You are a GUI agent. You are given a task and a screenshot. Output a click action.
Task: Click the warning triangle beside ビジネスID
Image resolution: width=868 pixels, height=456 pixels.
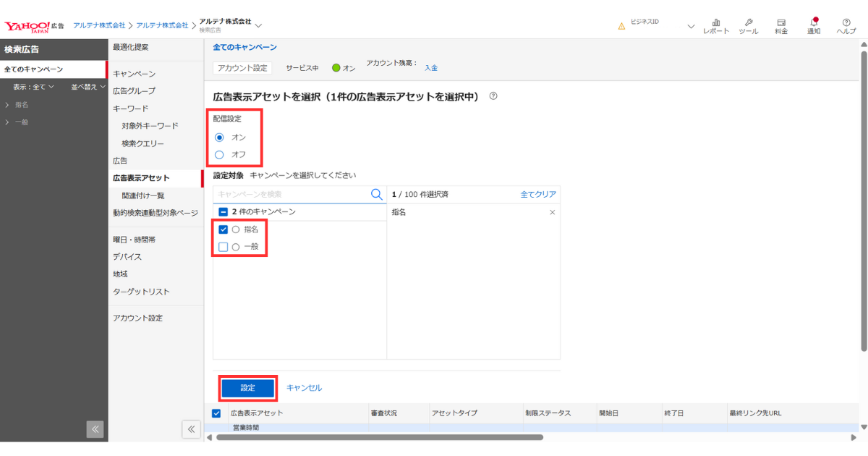(x=621, y=26)
